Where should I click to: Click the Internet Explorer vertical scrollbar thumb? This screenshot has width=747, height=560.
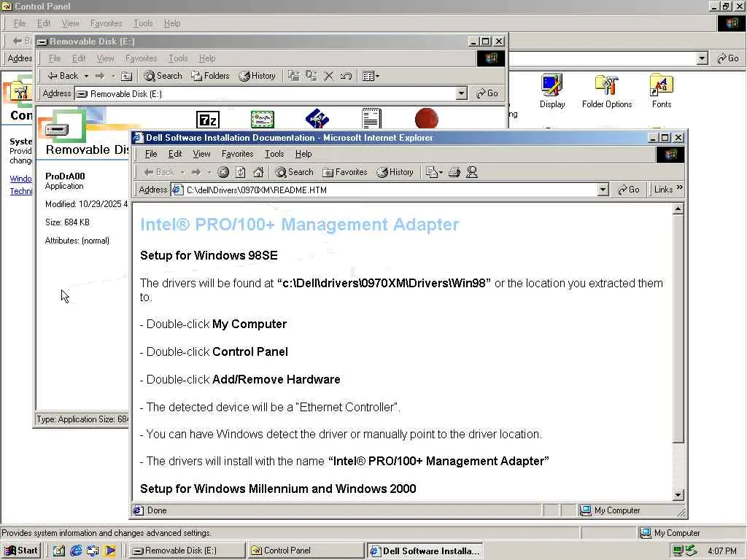point(678,329)
